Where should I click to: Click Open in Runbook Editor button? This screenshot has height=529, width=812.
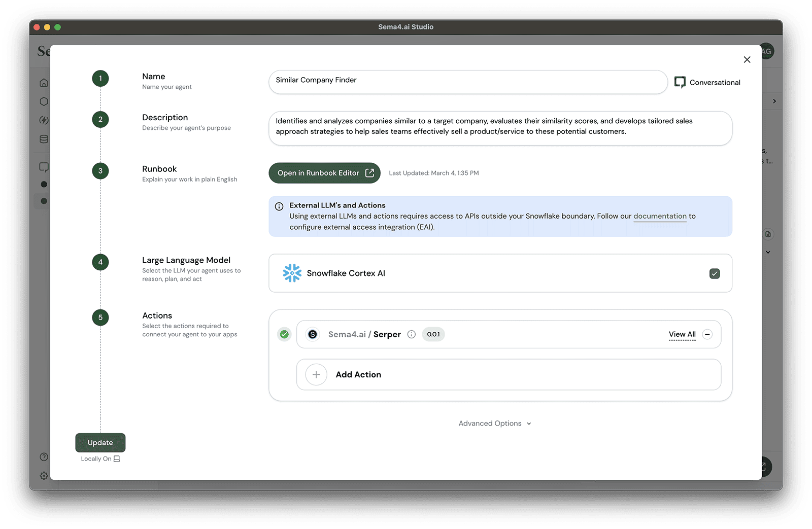[324, 173]
